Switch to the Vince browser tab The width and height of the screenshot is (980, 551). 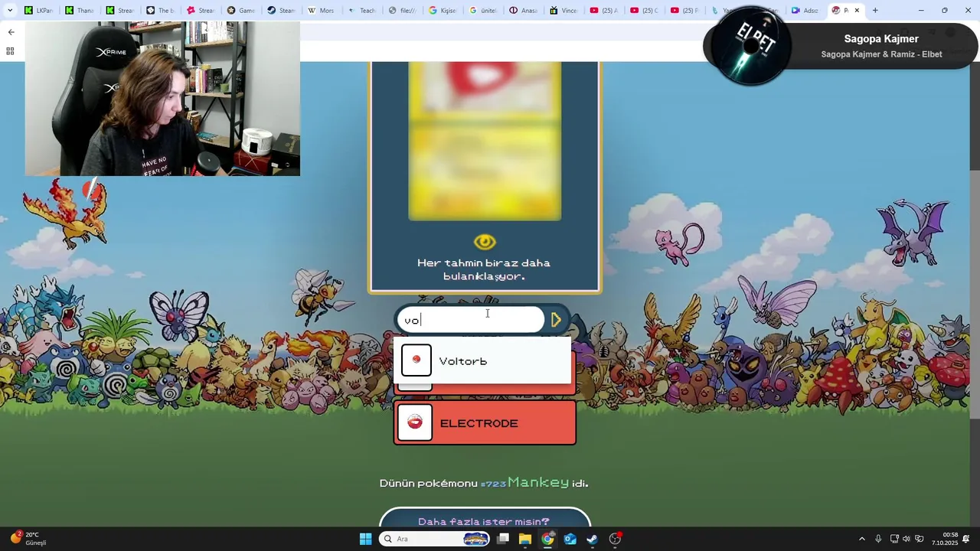tap(564, 11)
